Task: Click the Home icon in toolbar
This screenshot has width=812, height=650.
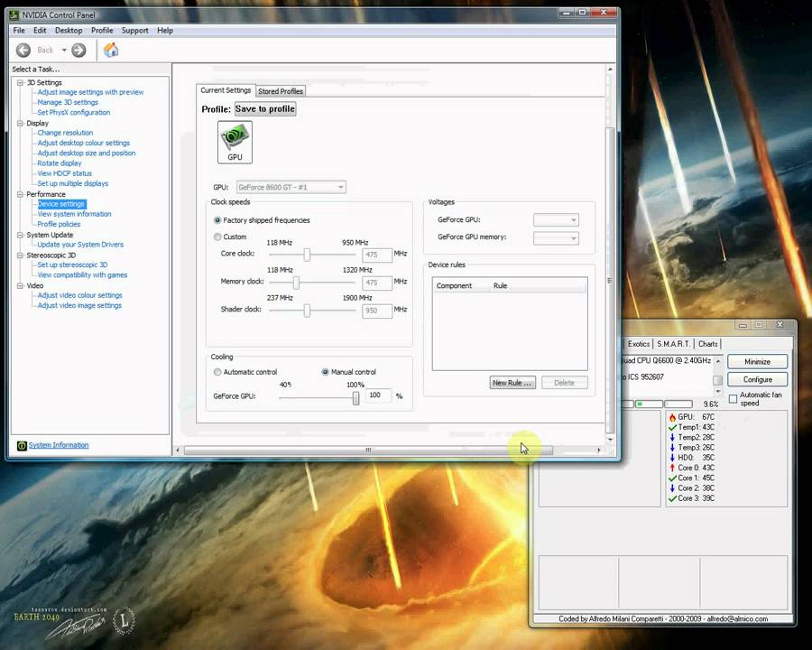Action: (111, 51)
